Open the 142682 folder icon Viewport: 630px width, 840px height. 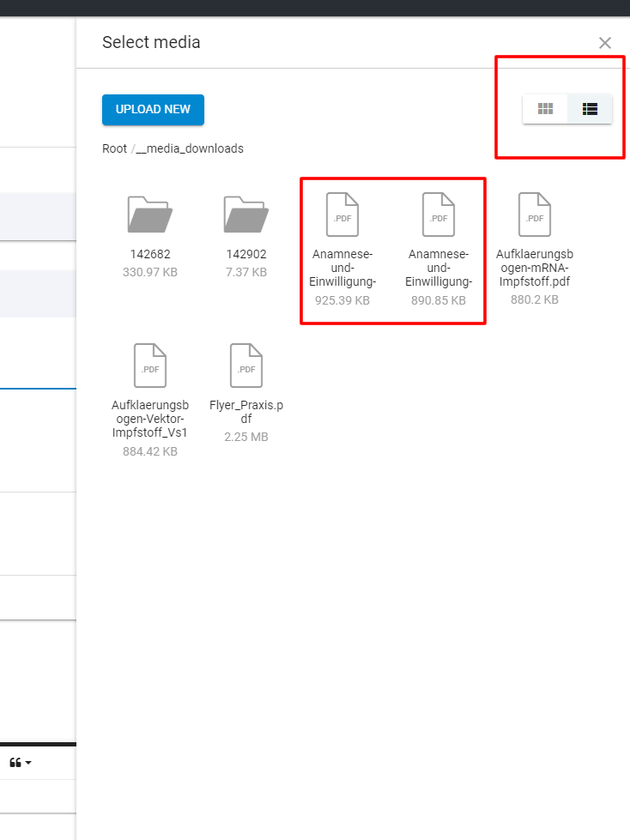click(x=150, y=215)
